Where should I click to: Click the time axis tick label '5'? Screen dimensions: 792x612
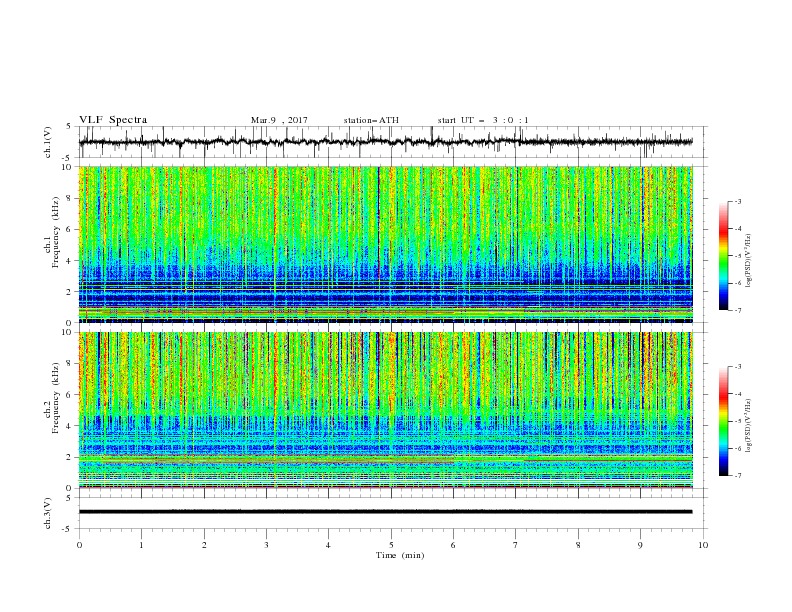click(x=391, y=545)
